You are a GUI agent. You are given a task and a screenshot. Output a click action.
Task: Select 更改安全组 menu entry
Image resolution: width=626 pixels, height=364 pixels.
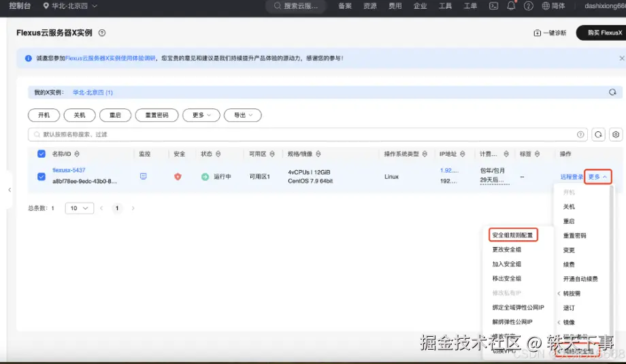point(507,250)
